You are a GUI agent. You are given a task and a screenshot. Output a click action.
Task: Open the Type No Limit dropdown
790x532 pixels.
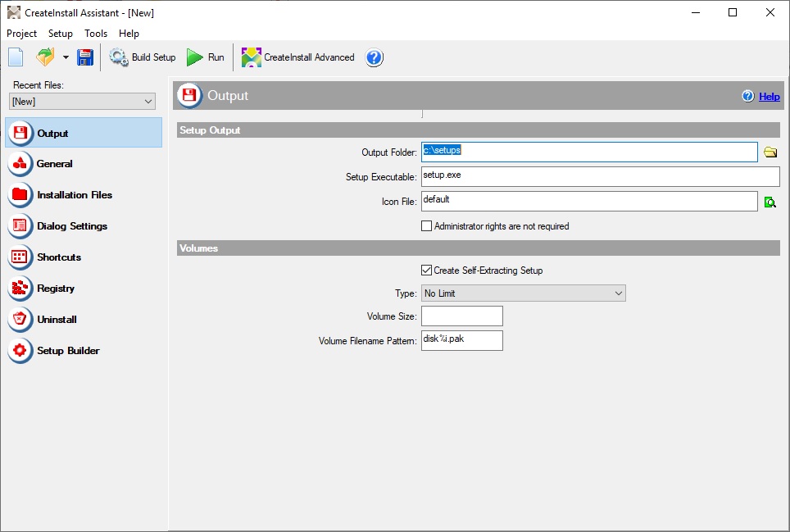[524, 293]
